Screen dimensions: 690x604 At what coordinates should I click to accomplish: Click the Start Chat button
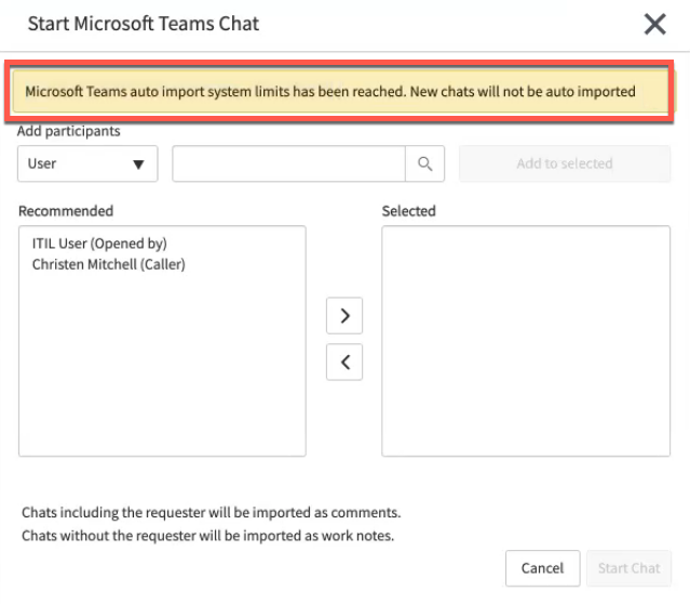coord(629,568)
